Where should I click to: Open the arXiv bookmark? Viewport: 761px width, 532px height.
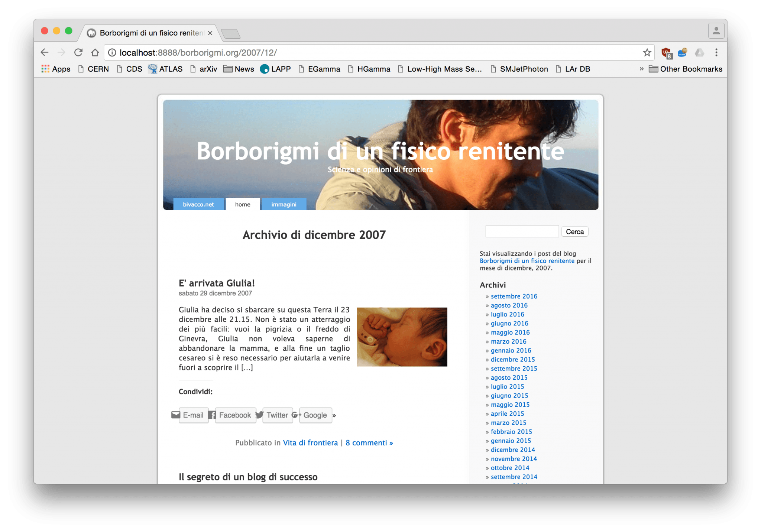(x=204, y=69)
